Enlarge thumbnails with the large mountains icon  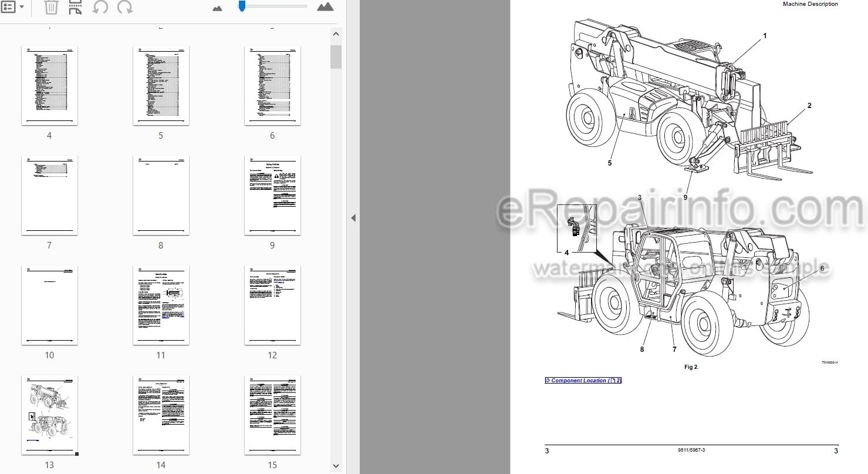pos(325,6)
